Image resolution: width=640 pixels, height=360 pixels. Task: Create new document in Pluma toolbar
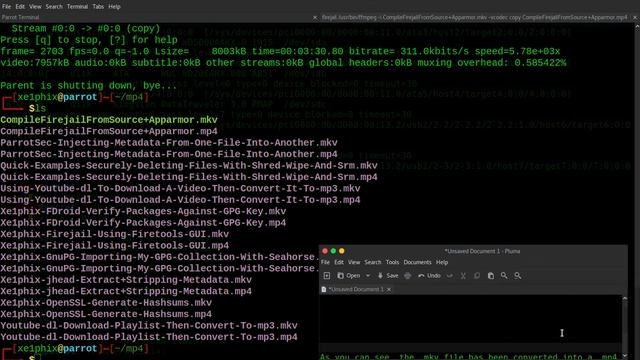327,276
